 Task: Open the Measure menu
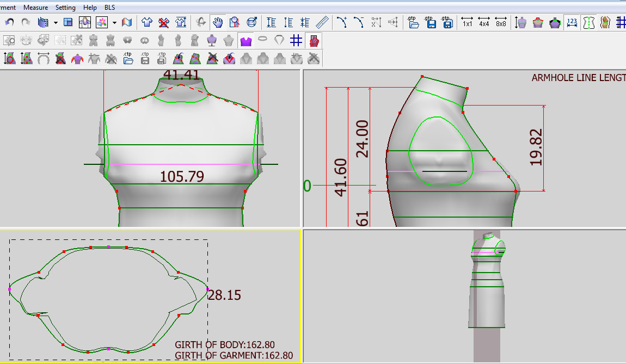pyautogui.click(x=36, y=8)
